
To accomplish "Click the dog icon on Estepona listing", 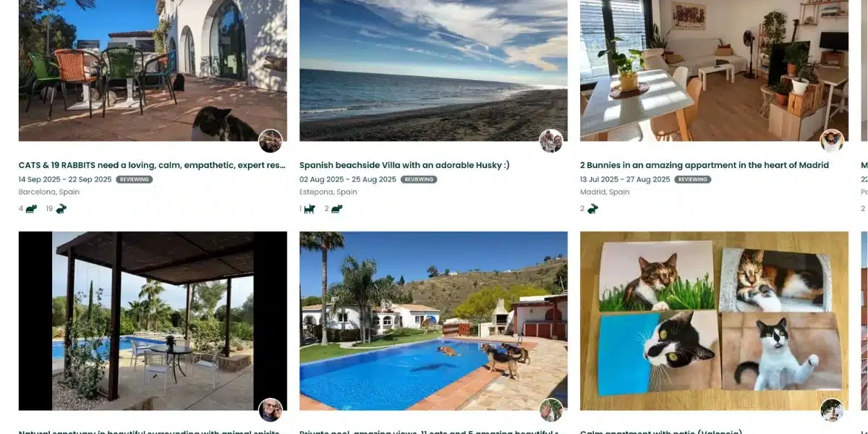I will tap(310, 209).
